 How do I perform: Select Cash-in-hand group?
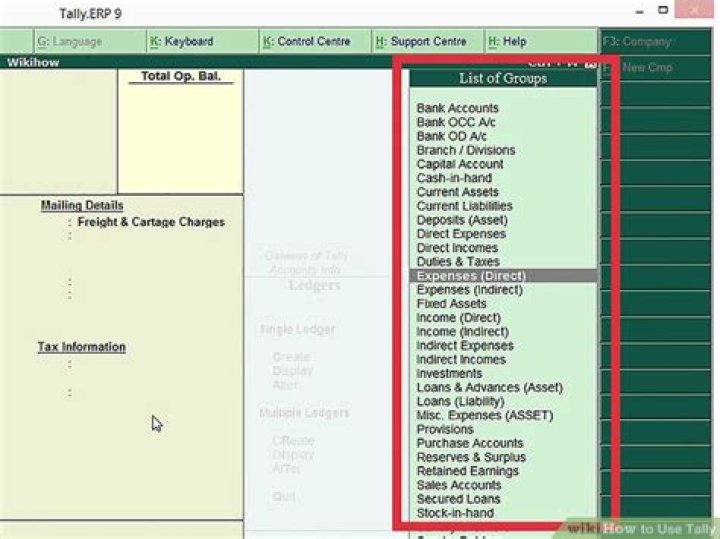[454, 178]
